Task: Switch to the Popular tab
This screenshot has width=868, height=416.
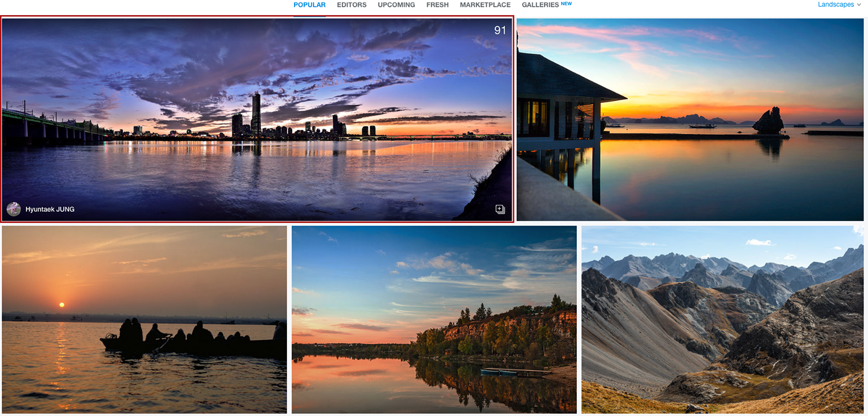Action: [309, 5]
